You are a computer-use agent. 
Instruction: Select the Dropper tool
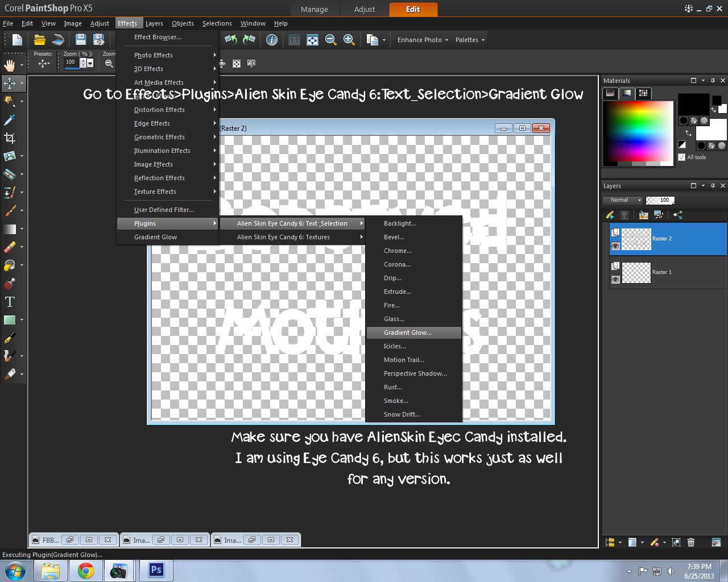click(x=10, y=120)
